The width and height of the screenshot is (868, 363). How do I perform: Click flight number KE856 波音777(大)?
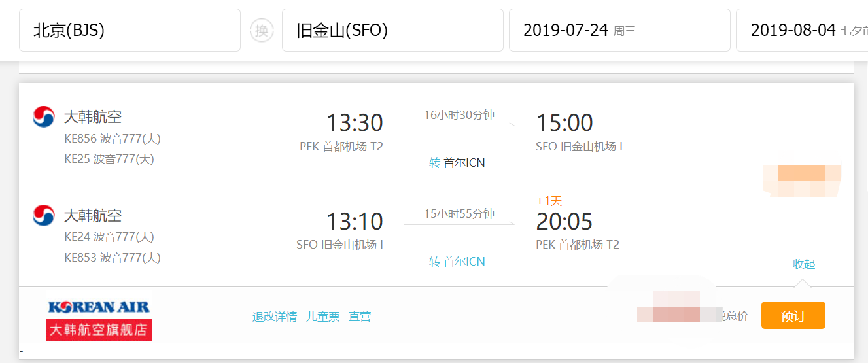tap(113, 139)
